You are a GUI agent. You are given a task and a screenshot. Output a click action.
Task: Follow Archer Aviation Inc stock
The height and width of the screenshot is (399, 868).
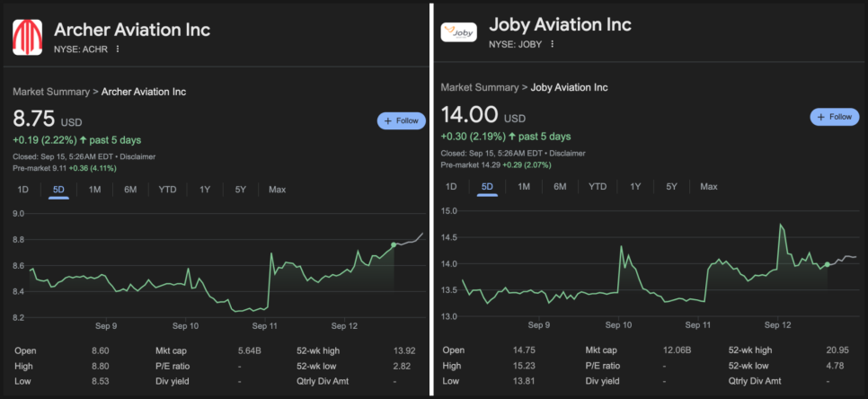402,120
